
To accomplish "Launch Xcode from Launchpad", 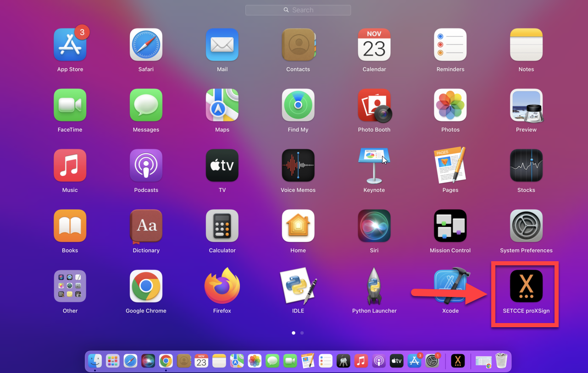I will [450, 286].
